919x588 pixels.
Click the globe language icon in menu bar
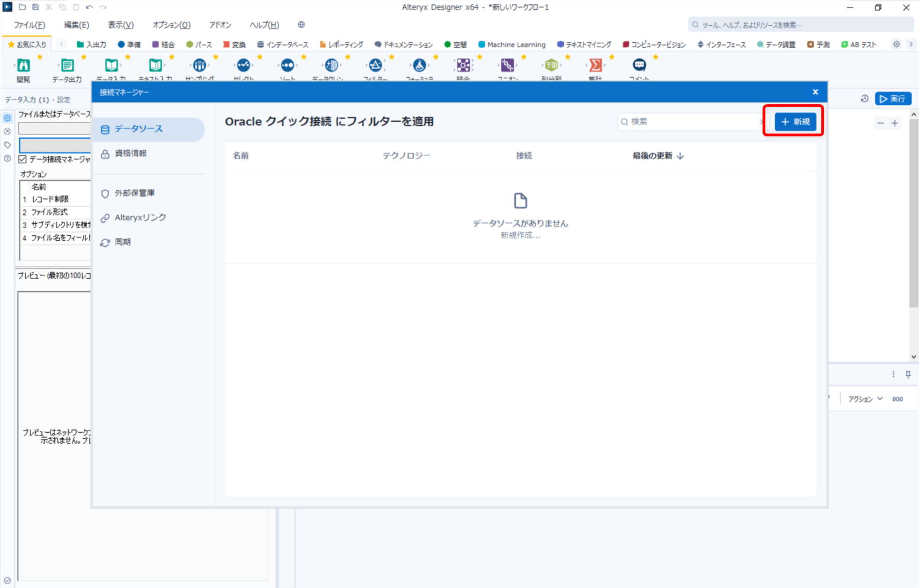[x=301, y=25]
